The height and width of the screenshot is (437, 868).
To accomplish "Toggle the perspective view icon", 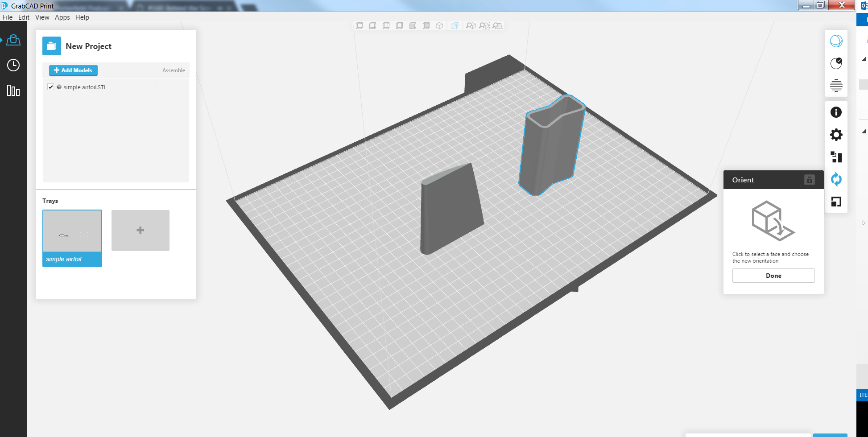I will [455, 26].
